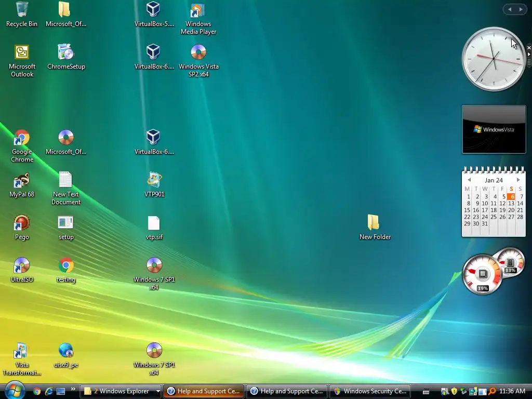Screen dimensions: 532x399
Task: Open the Start menu orb
Action: coord(14,390)
